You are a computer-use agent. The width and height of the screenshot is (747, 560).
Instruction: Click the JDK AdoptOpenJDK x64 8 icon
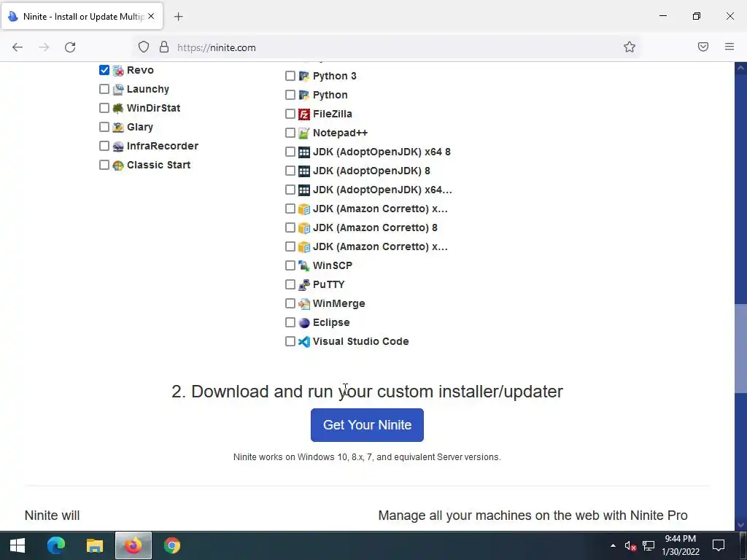[x=304, y=152]
